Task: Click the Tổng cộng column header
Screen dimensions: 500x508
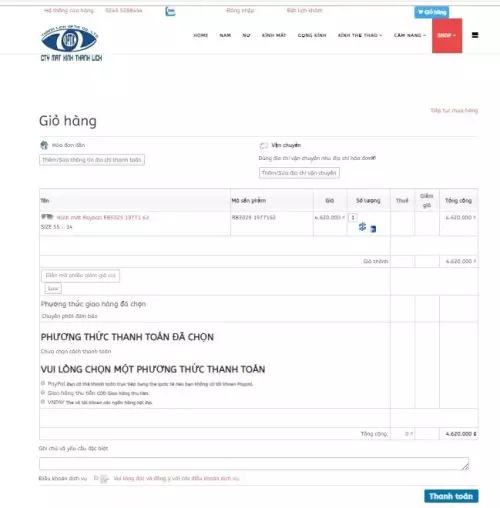Action: (x=458, y=200)
